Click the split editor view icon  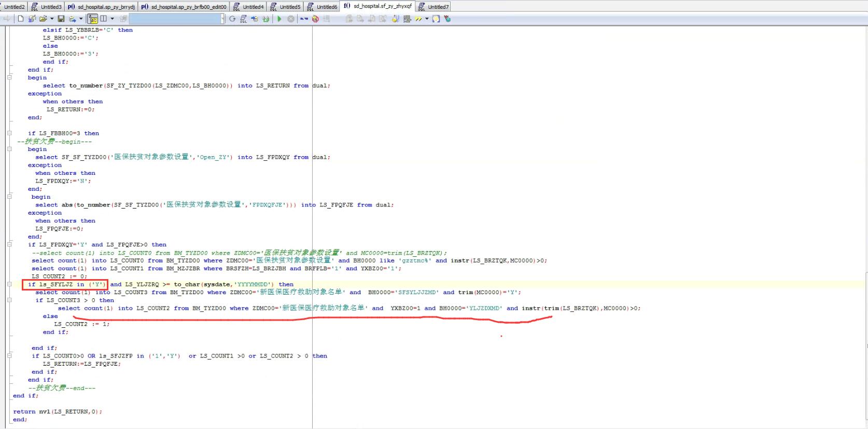[104, 19]
